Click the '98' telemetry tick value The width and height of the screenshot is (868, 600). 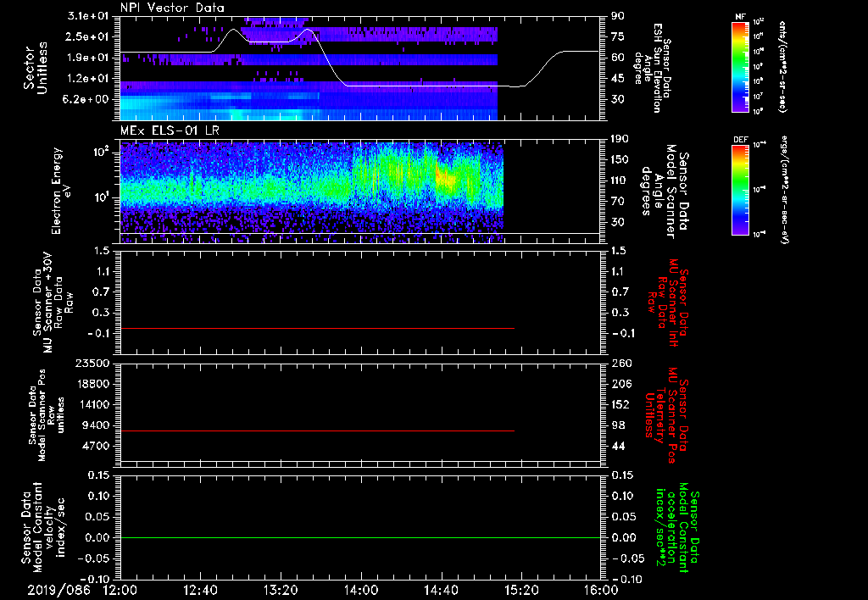click(x=618, y=425)
